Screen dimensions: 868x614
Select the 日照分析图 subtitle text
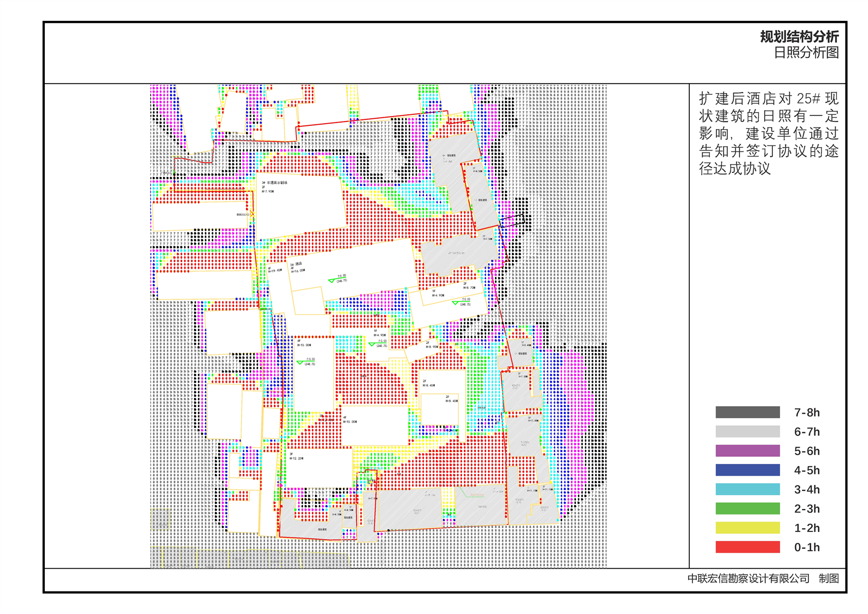pyautogui.click(x=806, y=53)
